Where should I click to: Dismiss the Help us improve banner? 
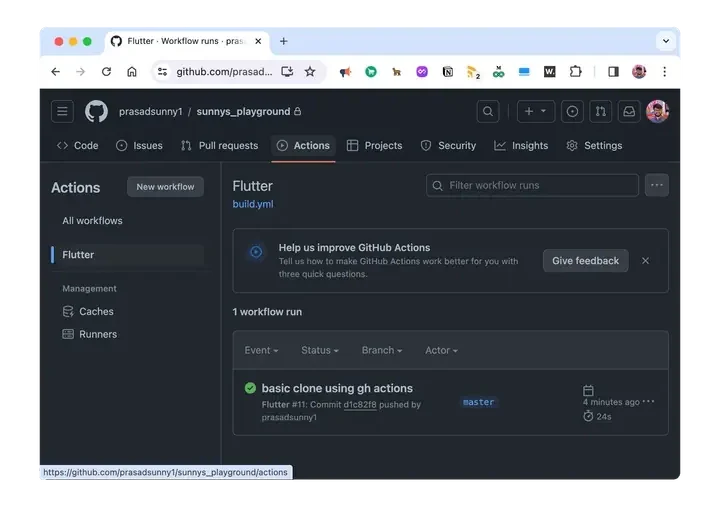[646, 261]
